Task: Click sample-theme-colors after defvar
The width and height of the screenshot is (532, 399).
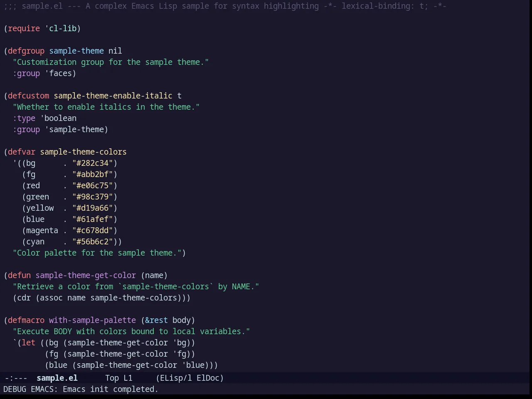Action: 84,152
